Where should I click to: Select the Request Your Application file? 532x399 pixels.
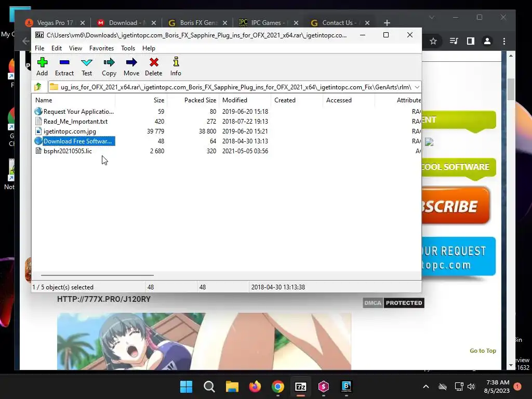(78, 112)
